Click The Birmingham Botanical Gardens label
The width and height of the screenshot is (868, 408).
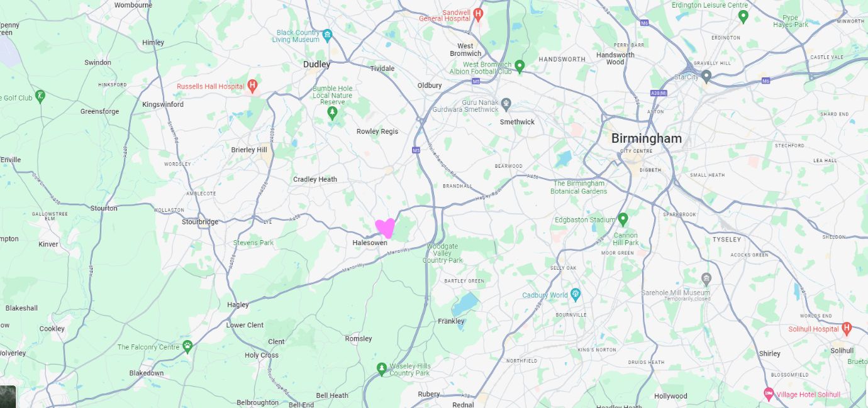click(x=579, y=187)
